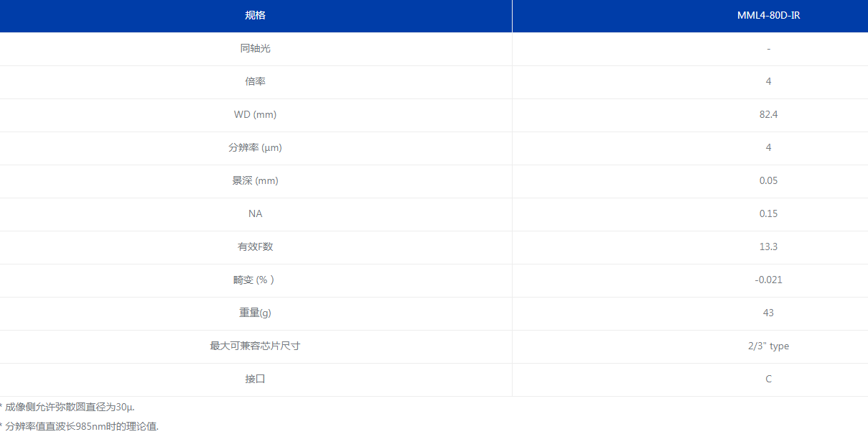Select the value 13.3

[x=768, y=247]
